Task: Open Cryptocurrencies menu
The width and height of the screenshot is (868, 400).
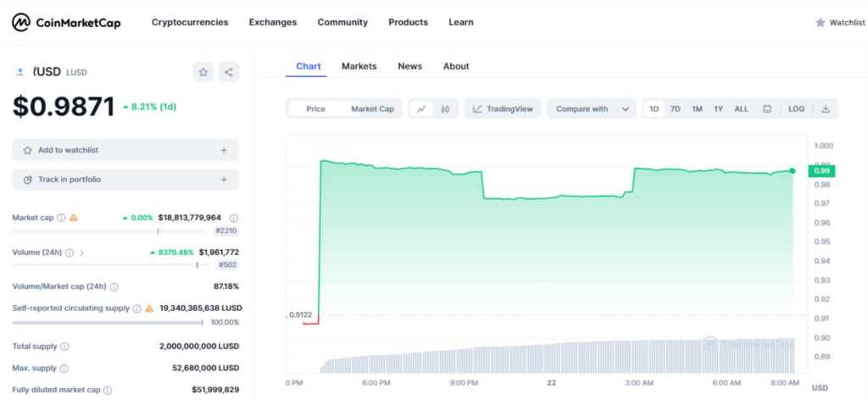Action: [190, 23]
